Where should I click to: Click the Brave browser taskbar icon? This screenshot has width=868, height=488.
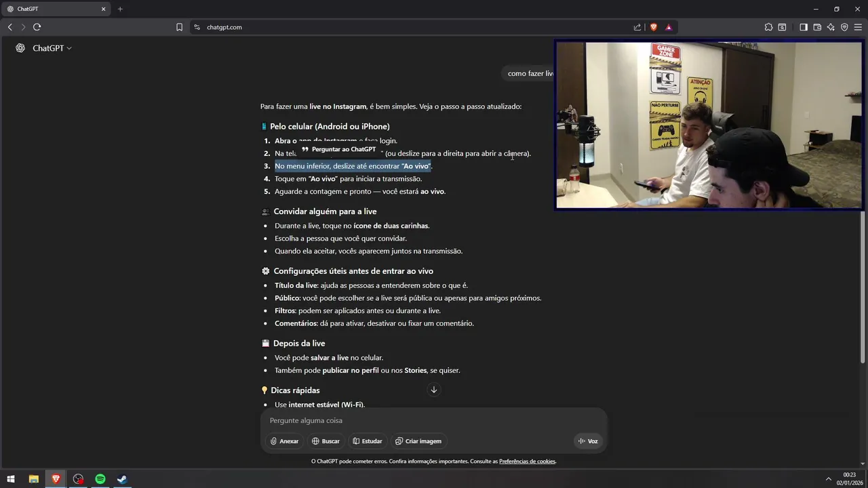[56, 479]
